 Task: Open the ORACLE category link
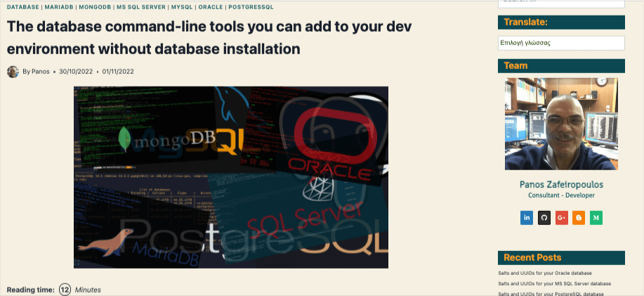coord(211,7)
